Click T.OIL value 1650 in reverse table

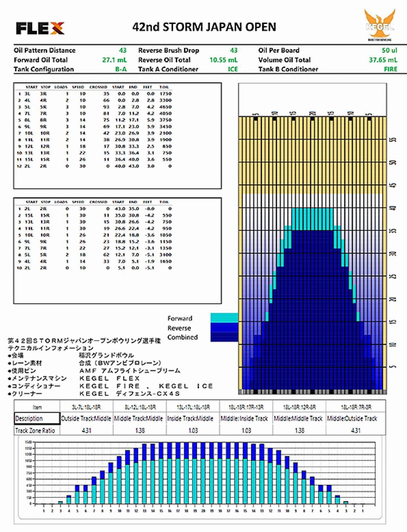point(165,261)
